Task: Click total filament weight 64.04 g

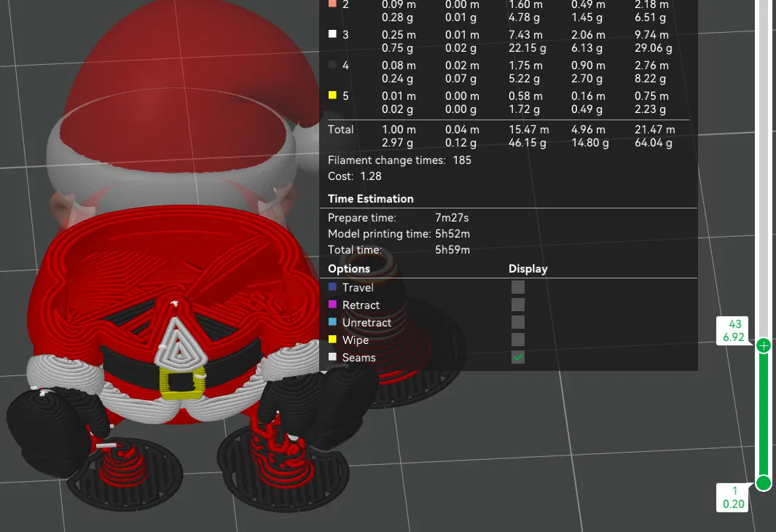Action: [x=654, y=143]
